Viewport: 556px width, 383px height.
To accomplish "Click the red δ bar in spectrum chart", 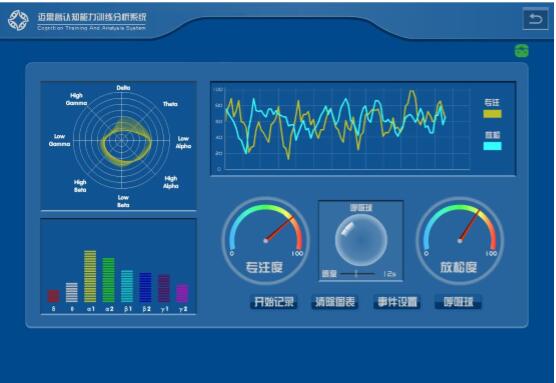I will (54, 296).
